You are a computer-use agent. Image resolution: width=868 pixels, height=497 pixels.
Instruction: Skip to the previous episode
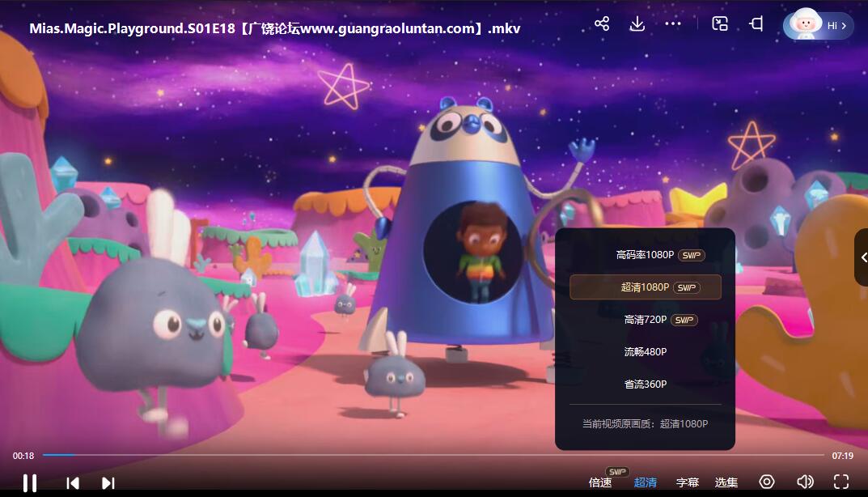73,483
